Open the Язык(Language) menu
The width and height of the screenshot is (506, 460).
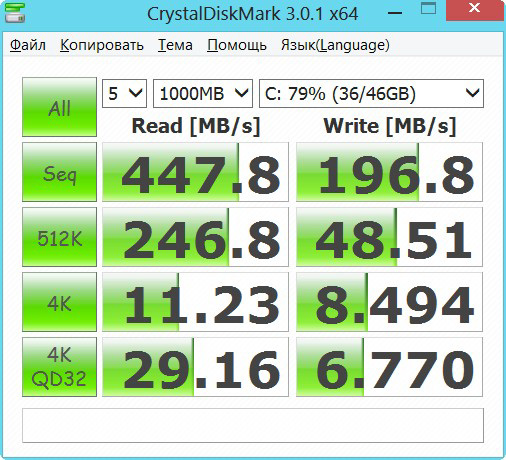(x=335, y=45)
